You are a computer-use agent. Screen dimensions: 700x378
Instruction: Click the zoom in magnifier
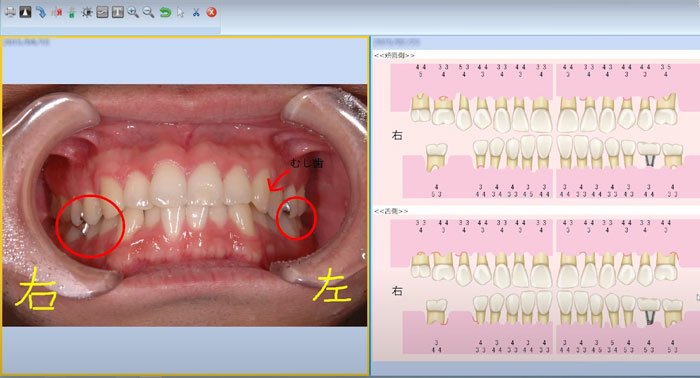pos(133,12)
